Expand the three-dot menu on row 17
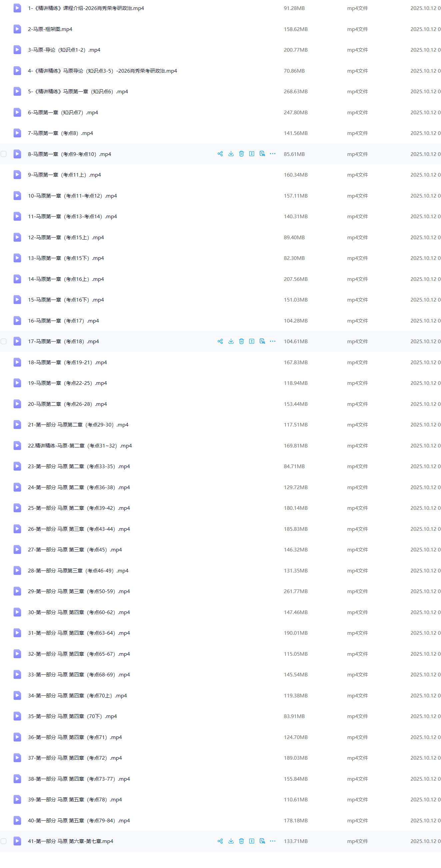The height and width of the screenshot is (868, 441). click(273, 341)
